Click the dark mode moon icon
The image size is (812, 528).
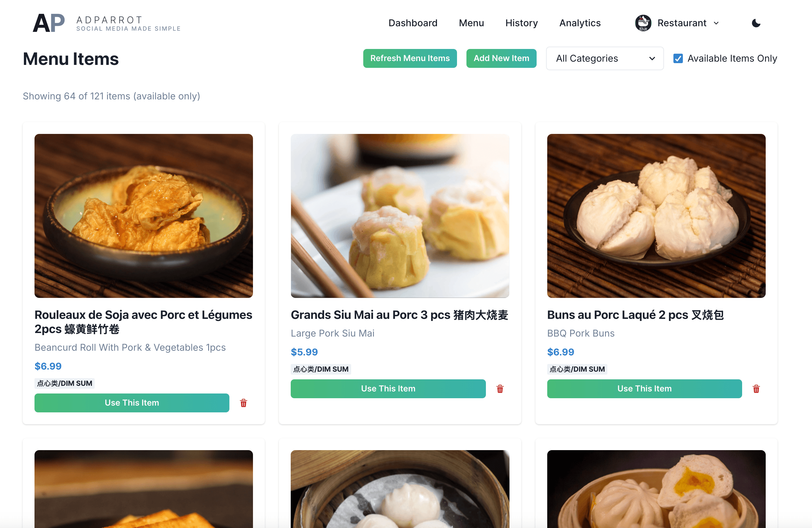pyautogui.click(x=756, y=23)
